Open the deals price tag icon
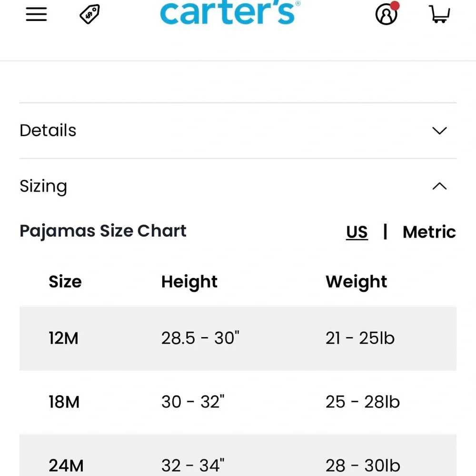 pyautogui.click(x=89, y=14)
